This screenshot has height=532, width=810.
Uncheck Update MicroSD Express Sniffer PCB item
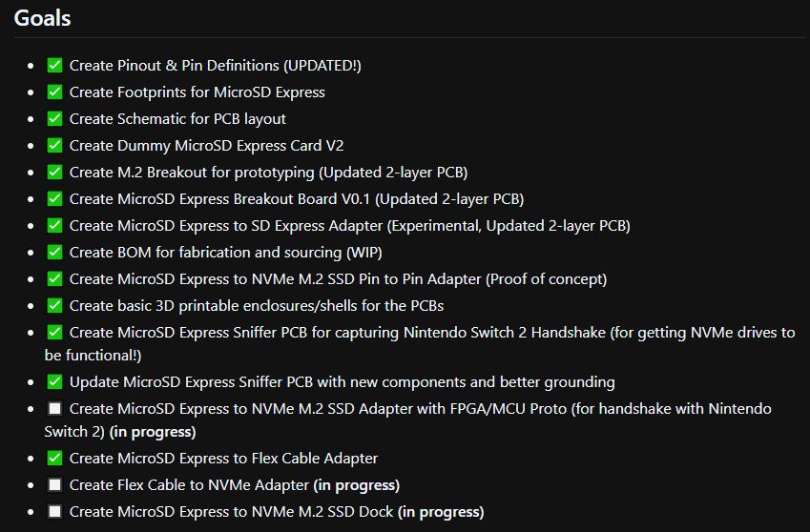click(54, 382)
